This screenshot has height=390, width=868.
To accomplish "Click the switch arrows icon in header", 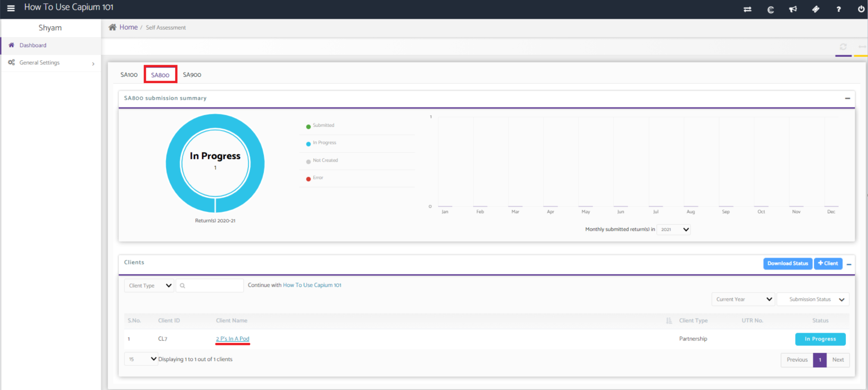I will (747, 9).
